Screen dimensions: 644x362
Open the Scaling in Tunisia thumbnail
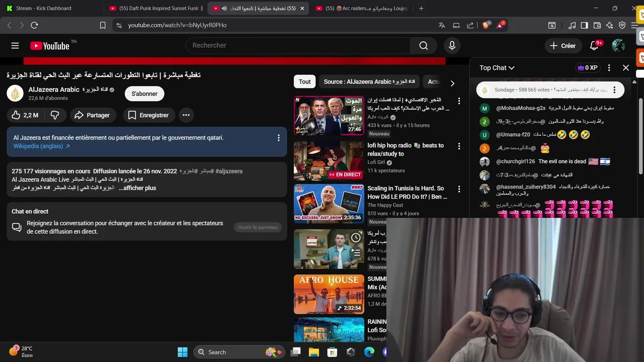[x=329, y=204]
